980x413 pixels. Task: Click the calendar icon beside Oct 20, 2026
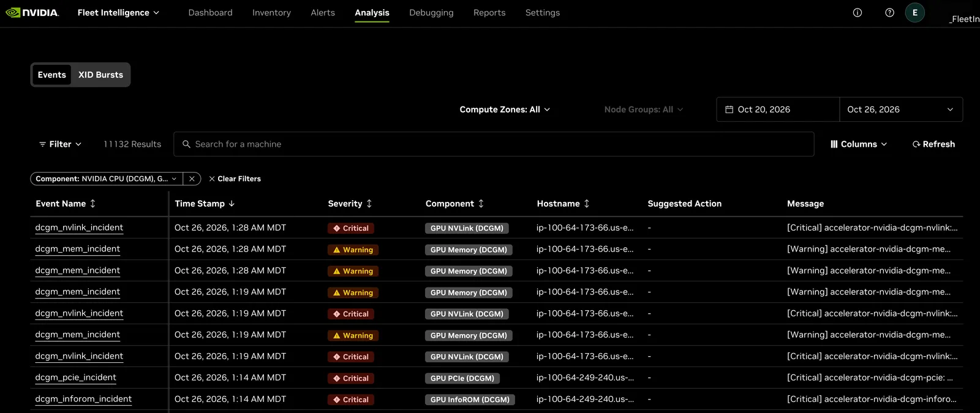click(x=729, y=110)
